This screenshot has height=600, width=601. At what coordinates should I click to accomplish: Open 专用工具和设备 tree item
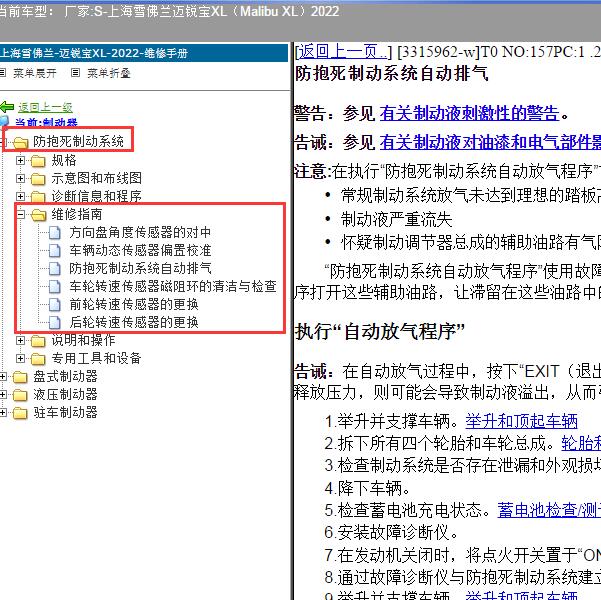[x=97, y=358]
